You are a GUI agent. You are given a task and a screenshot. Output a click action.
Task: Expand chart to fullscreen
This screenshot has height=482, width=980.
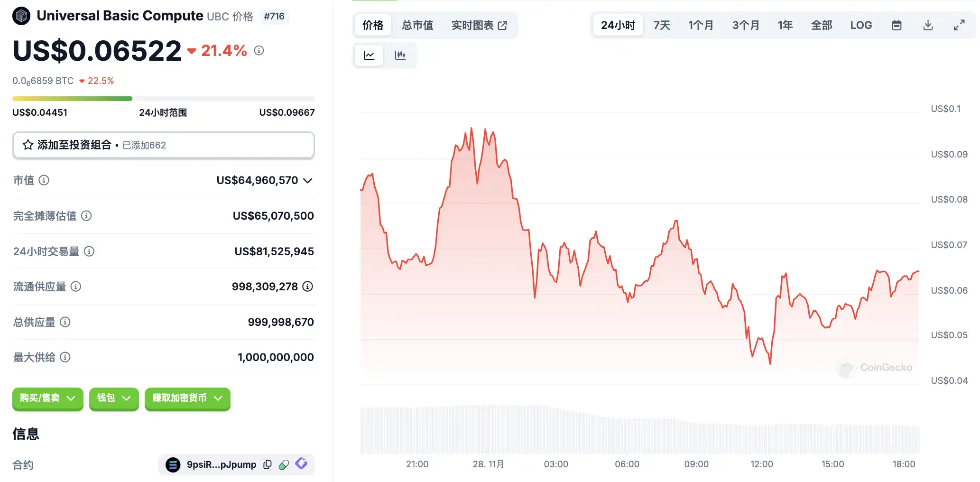click(959, 25)
